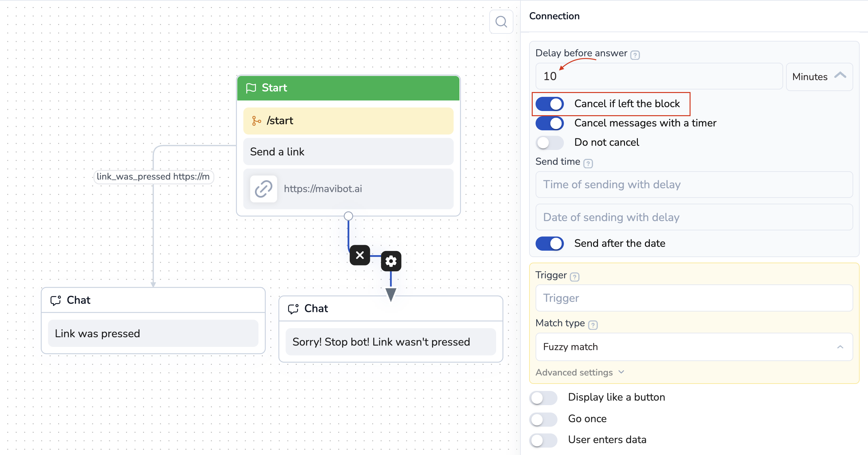868x455 pixels.
Task: Click the link_was_pressed connection label
Action: coord(153,176)
